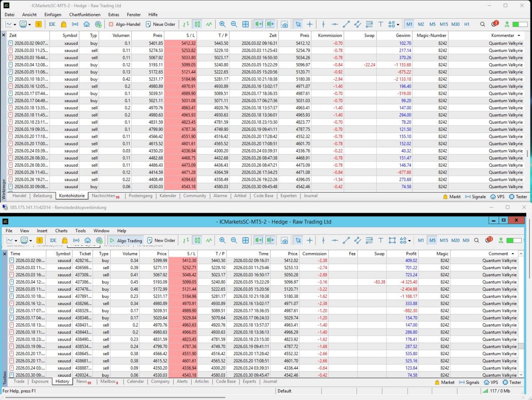Open MQL5 Market bag icon, German toolbar

click(x=64, y=24)
